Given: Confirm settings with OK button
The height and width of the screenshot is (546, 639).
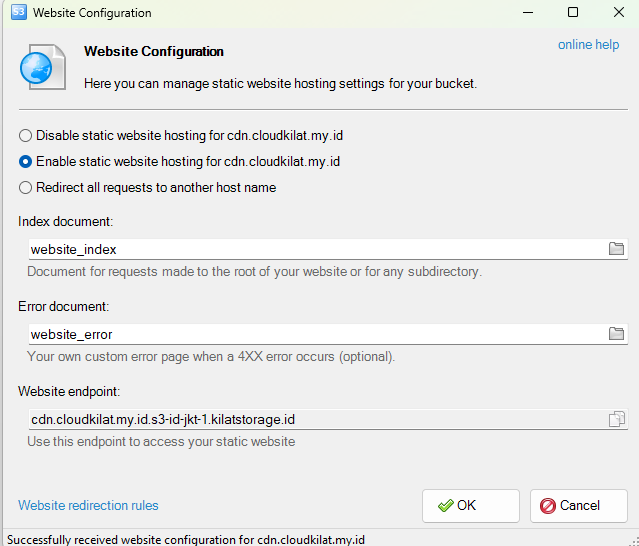Looking at the screenshot, I should pyautogui.click(x=471, y=506).
